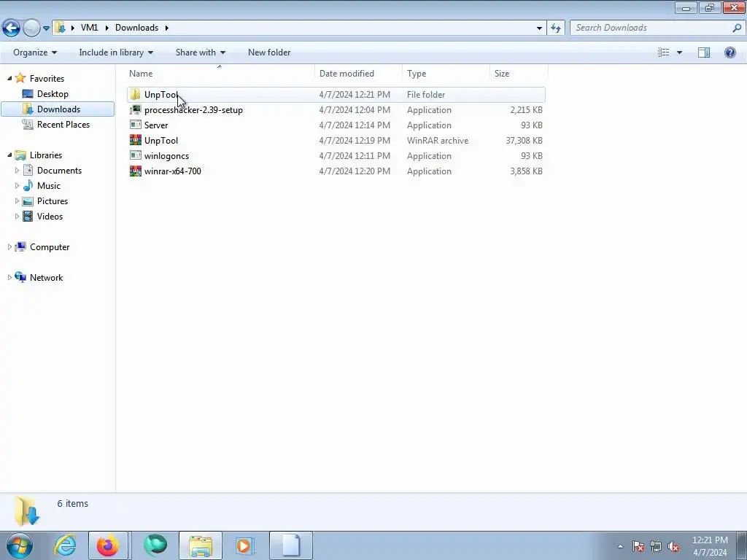Expand the arrow after Downloads breadcrumb
Screen dimensions: 747x560
(167, 28)
